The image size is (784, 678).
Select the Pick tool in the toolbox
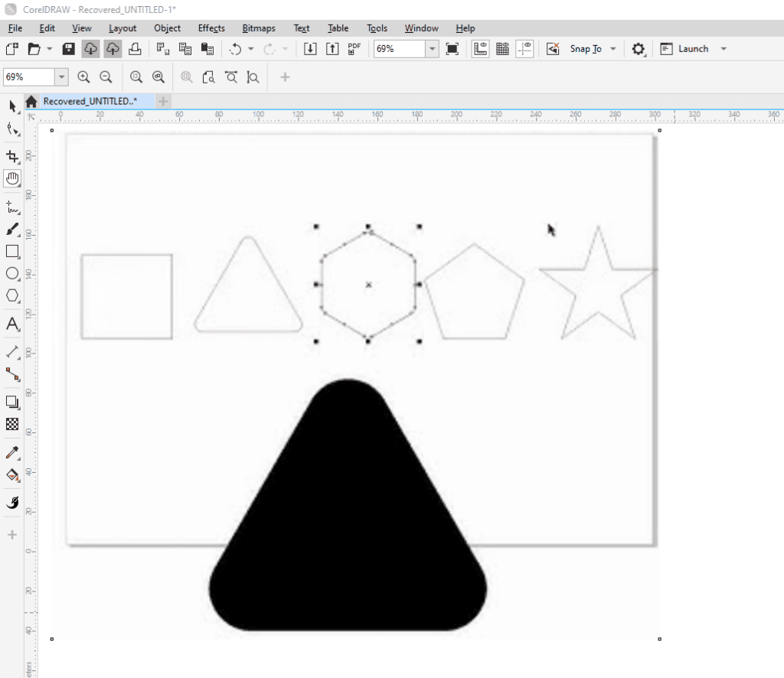coord(11,107)
